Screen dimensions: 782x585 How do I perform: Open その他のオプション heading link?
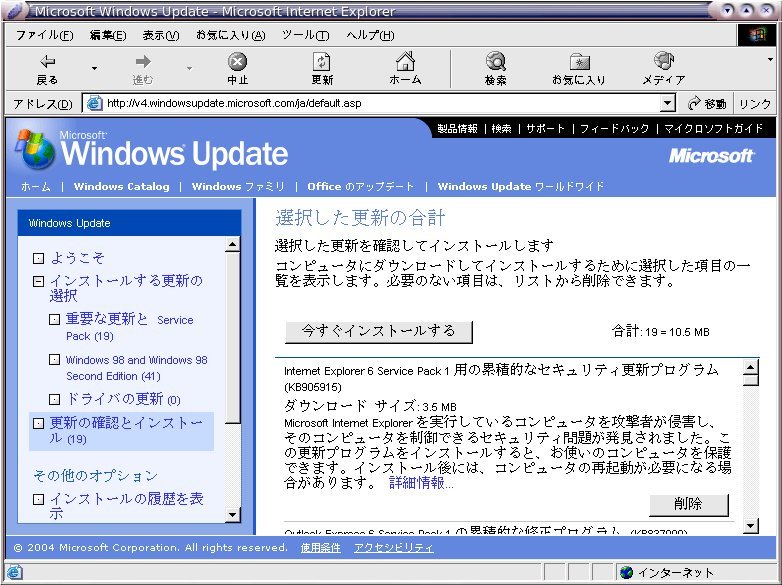click(x=95, y=475)
